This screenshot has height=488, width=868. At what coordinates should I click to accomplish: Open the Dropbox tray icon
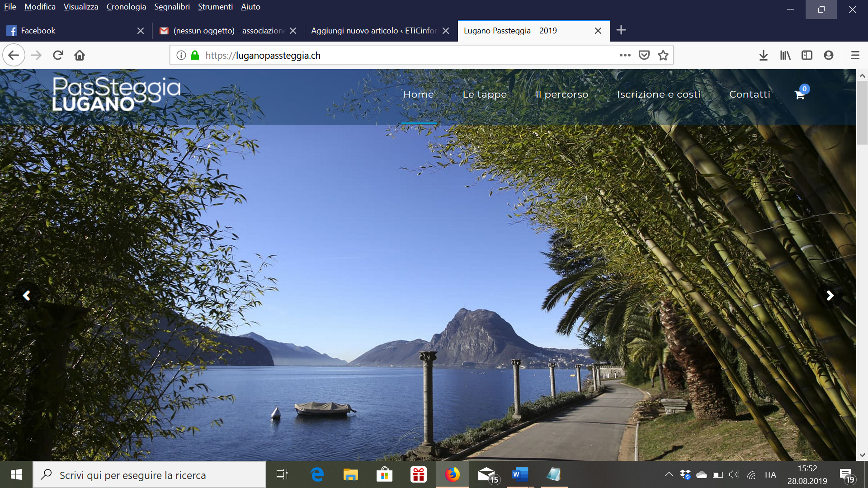tap(685, 474)
